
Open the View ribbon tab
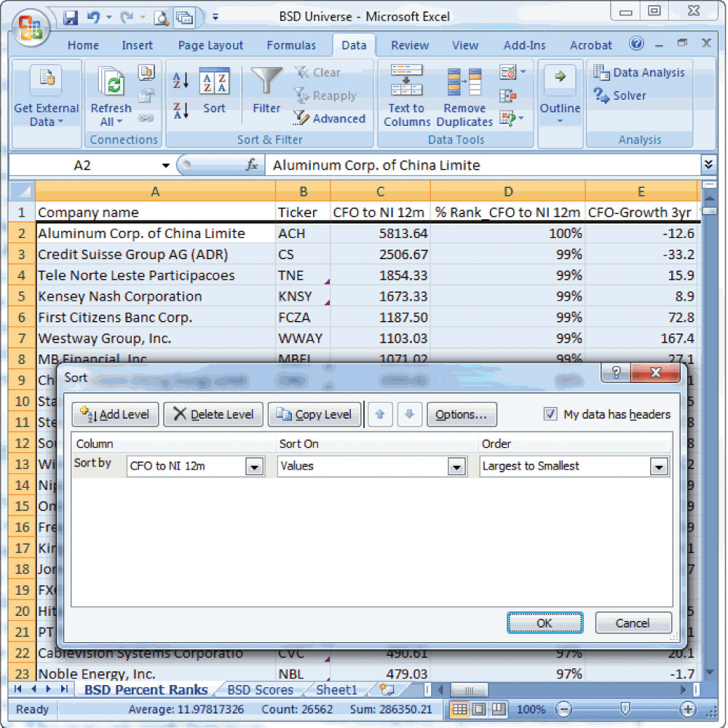464,45
